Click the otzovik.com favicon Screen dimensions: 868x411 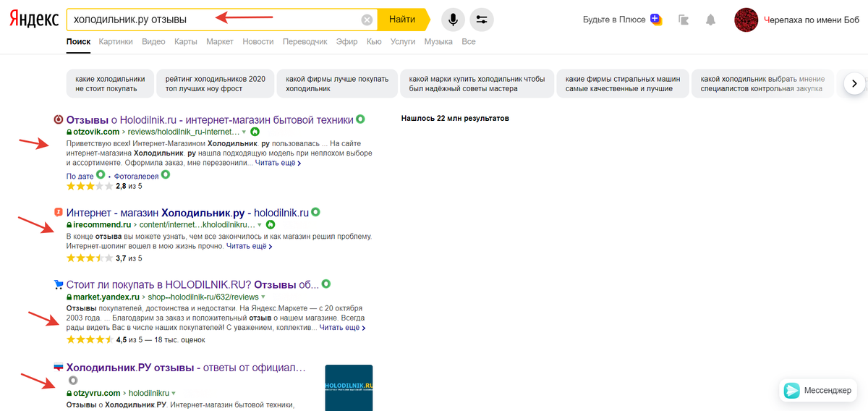pos(59,119)
